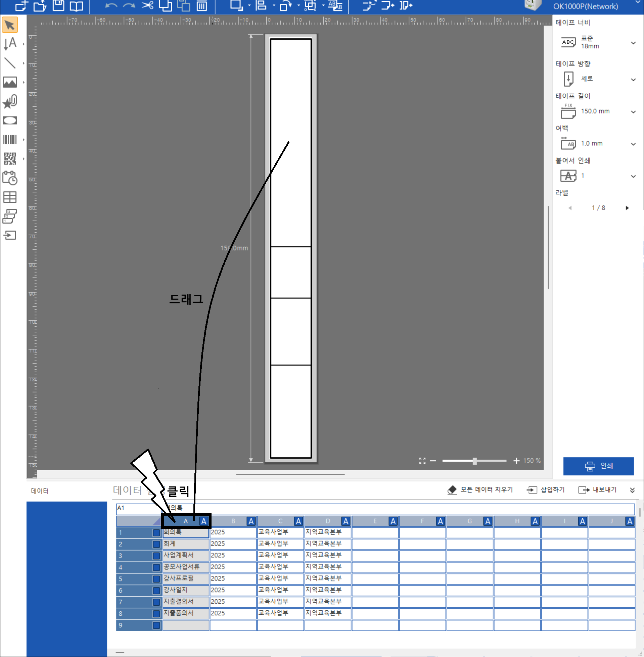Select column D header
This screenshot has height=657, width=644.
click(328, 521)
